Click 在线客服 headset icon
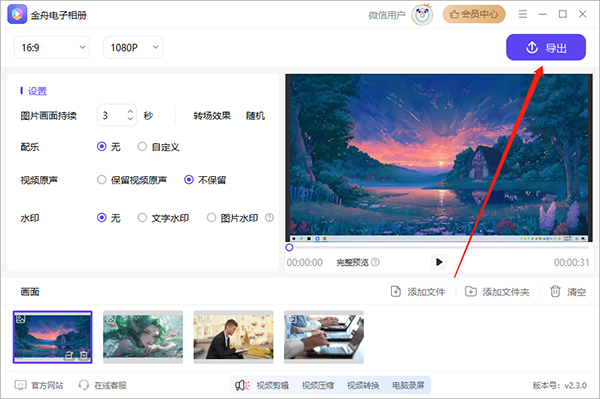This screenshot has height=399, width=600. [83, 385]
